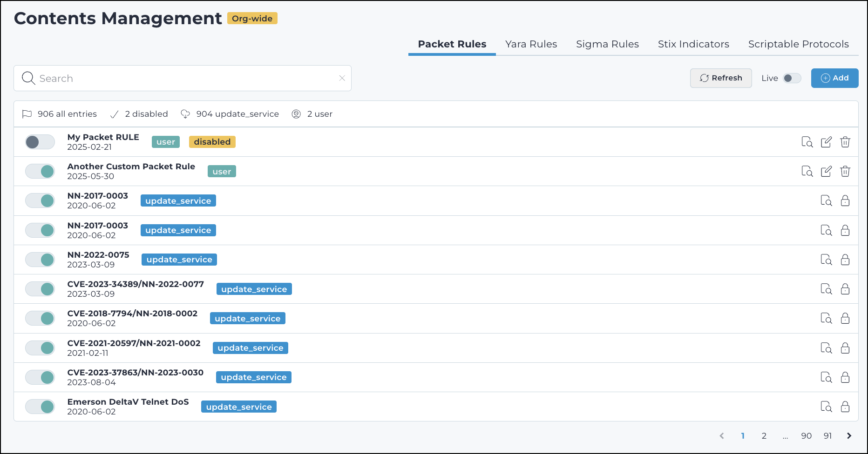Edit Another Custom Packet Rule
Viewport: 868px width, 454px height.
tap(826, 171)
